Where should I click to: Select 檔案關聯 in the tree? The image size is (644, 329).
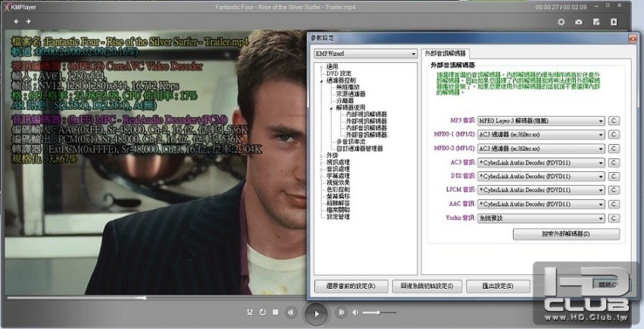(339, 210)
